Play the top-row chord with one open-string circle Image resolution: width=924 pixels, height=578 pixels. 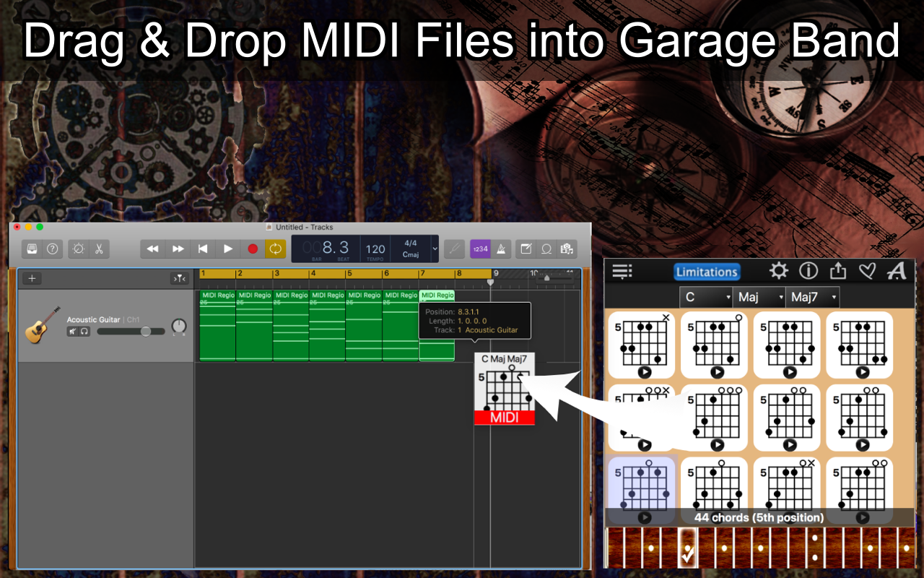pos(717,372)
